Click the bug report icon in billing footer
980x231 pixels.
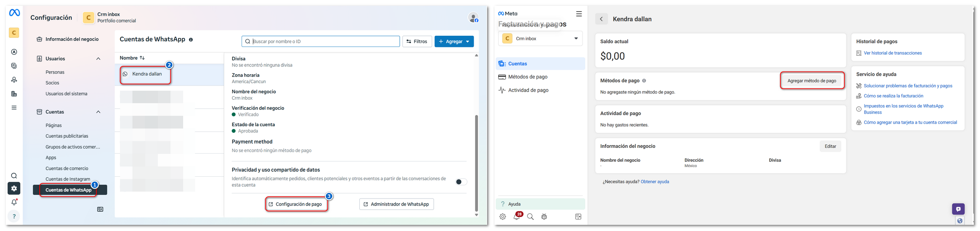(x=544, y=217)
